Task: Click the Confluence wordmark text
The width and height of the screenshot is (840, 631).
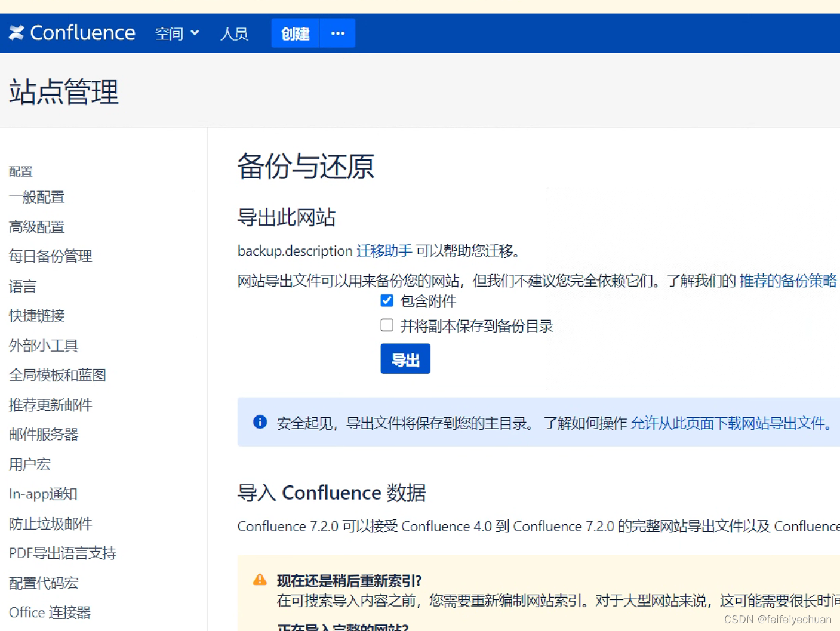Action: [x=82, y=33]
